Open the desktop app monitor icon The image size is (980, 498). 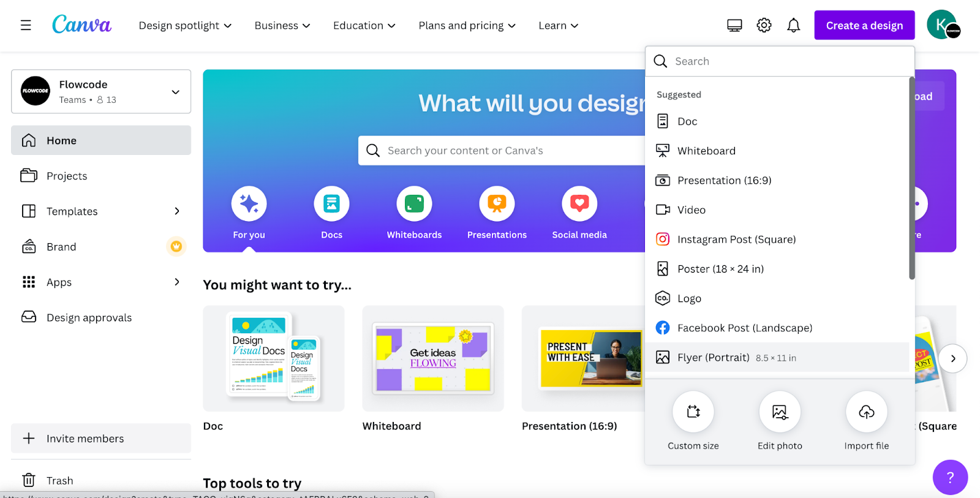(734, 25)
